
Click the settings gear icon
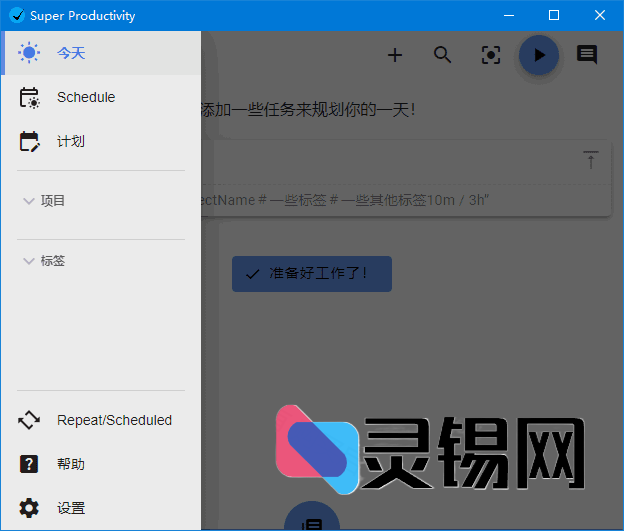click(29, 508)
